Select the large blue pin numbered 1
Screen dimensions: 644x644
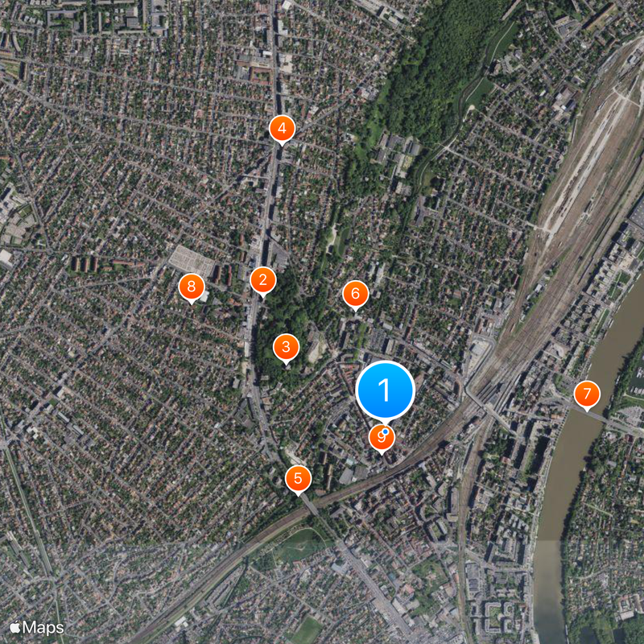[x=385, y=390]
